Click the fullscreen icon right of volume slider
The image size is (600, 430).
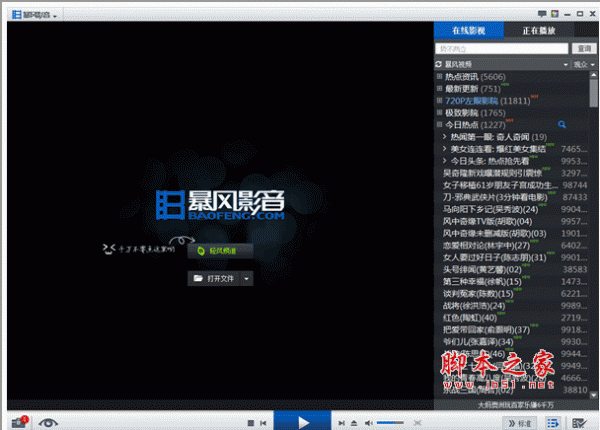coord(417,423)
